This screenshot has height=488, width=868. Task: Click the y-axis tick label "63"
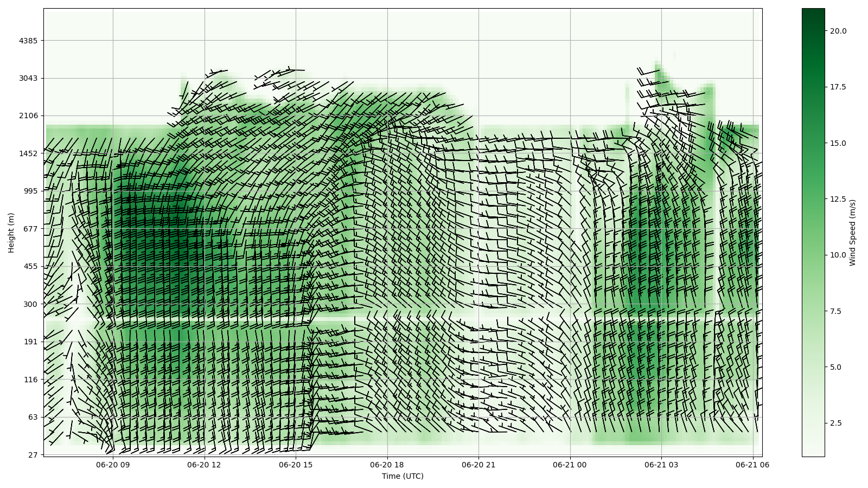32,417
